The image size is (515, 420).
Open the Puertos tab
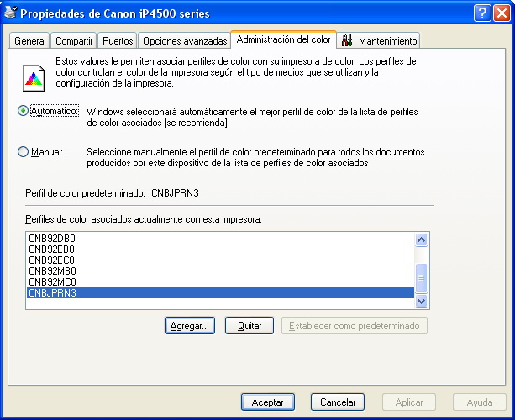click(x=117, y=41)
